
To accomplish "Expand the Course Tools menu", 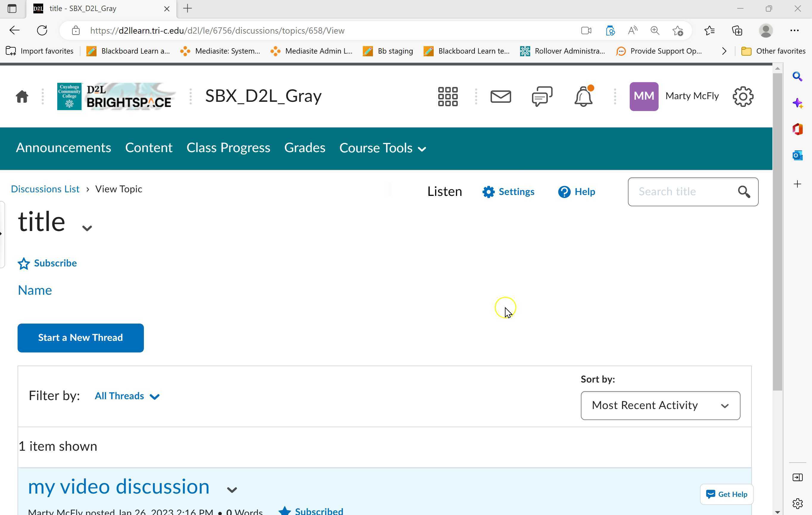I will coord(382,148).
